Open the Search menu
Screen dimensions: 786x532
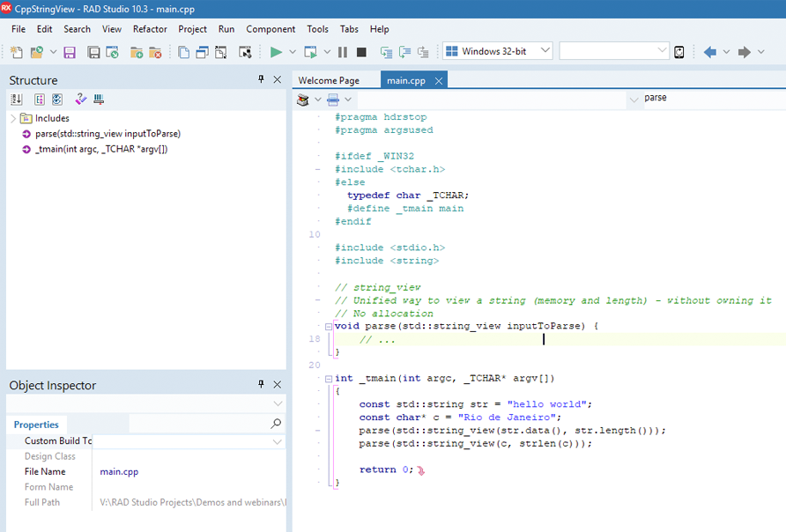78,29
